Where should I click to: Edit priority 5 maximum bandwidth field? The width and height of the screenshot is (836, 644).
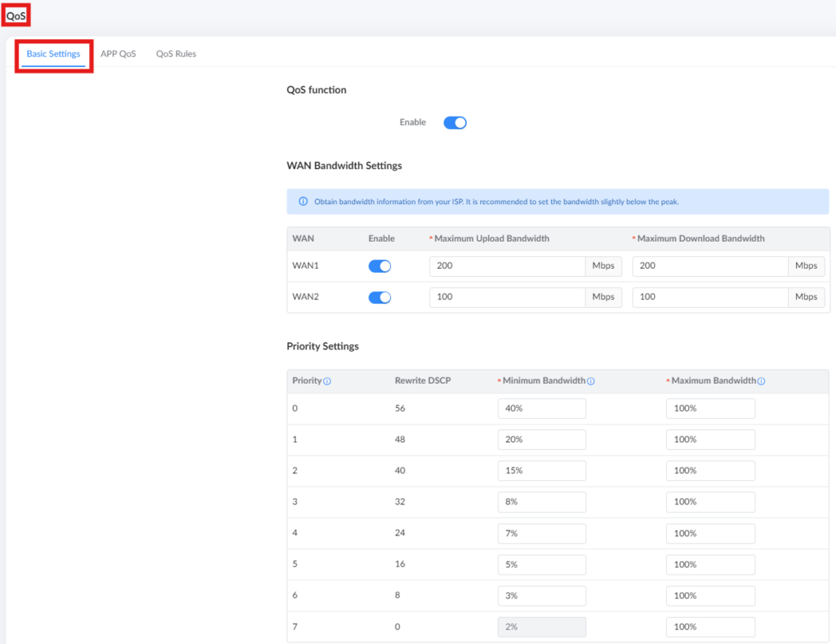pos(711,565)
